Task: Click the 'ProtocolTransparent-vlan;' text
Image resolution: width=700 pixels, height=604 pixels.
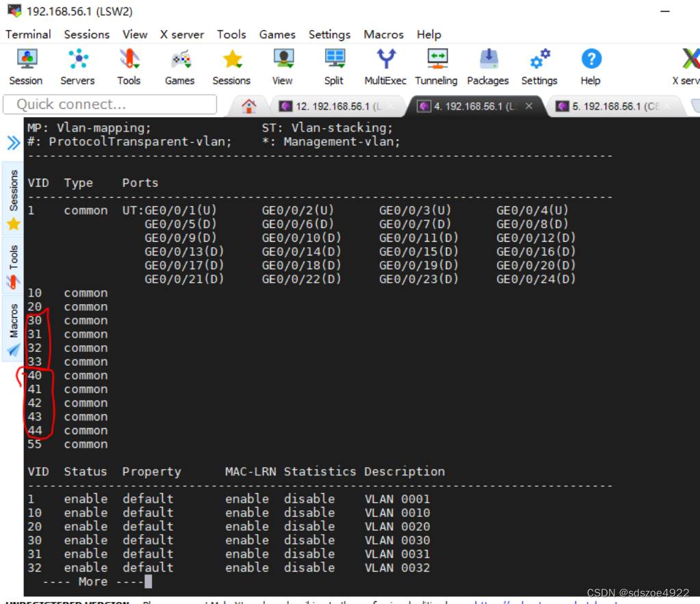Action: (140, 142)
